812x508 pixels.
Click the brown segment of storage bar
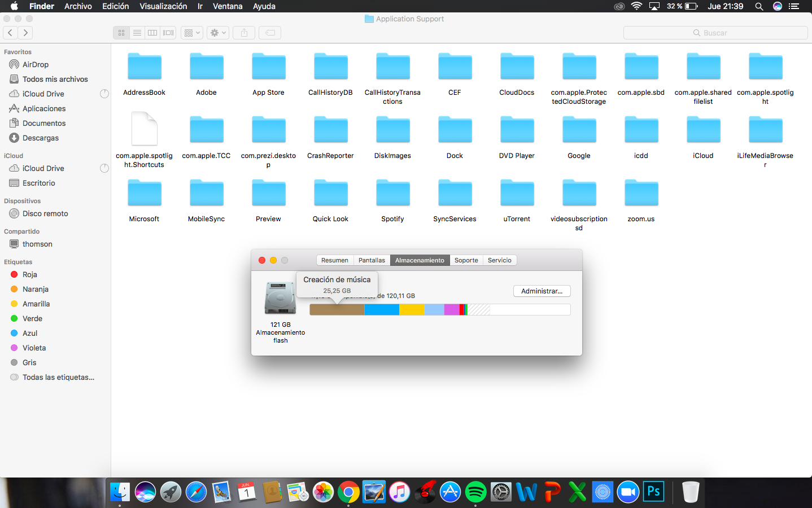point(337,309)
